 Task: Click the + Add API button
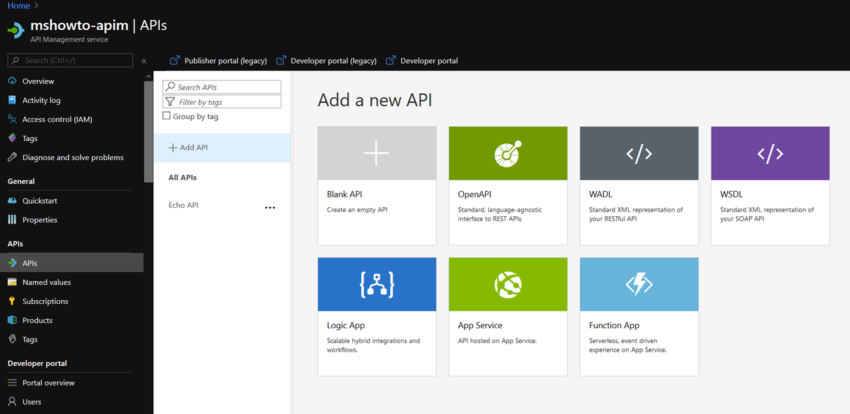click(188, 148)
